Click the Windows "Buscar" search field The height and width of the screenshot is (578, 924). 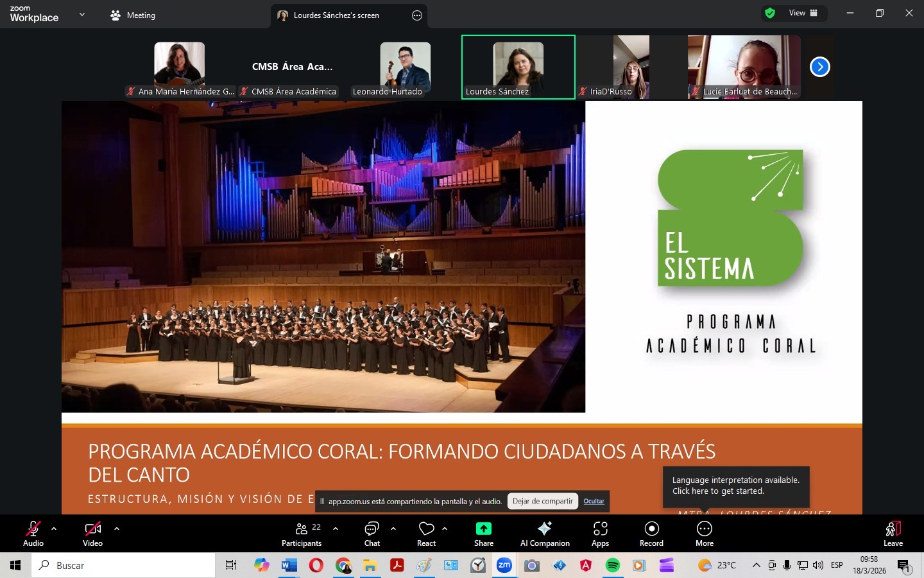[122, 566]
